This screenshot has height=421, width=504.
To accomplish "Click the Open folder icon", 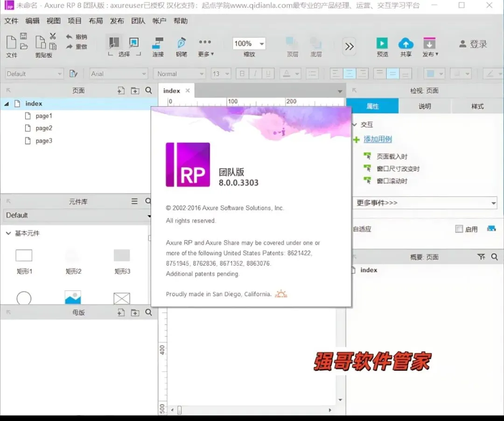I will 24,46.
